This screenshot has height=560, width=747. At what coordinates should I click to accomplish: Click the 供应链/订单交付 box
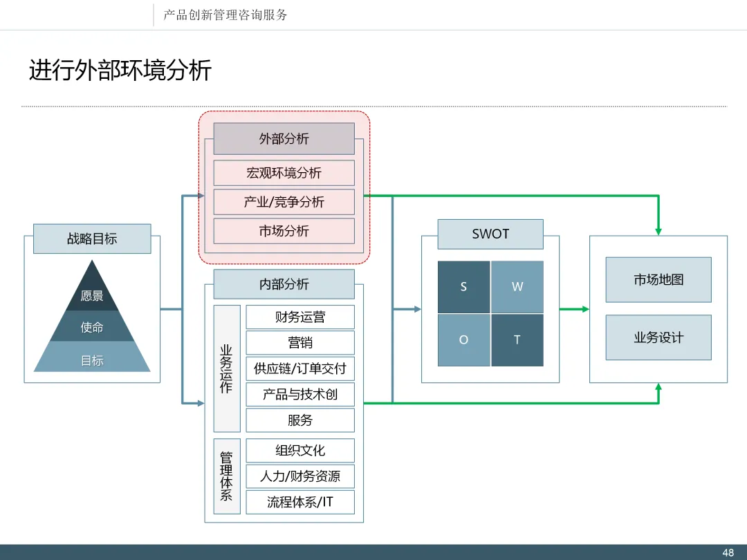pos(300,368)
